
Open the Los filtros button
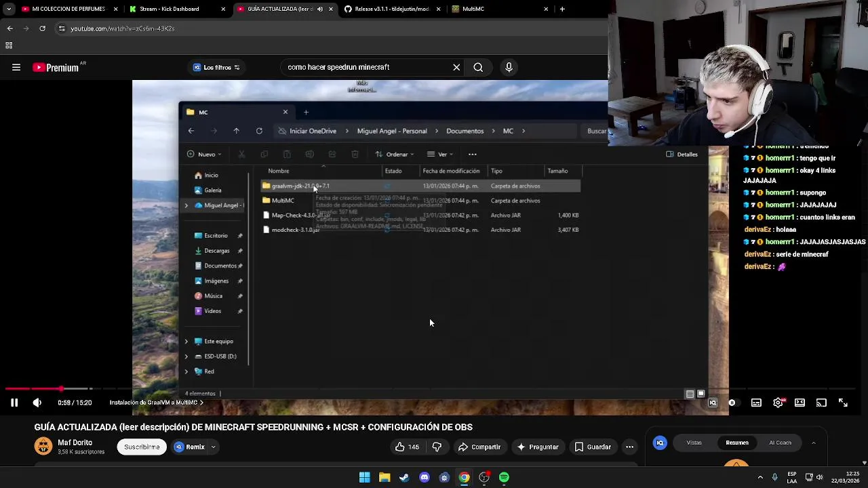point(216,67)
